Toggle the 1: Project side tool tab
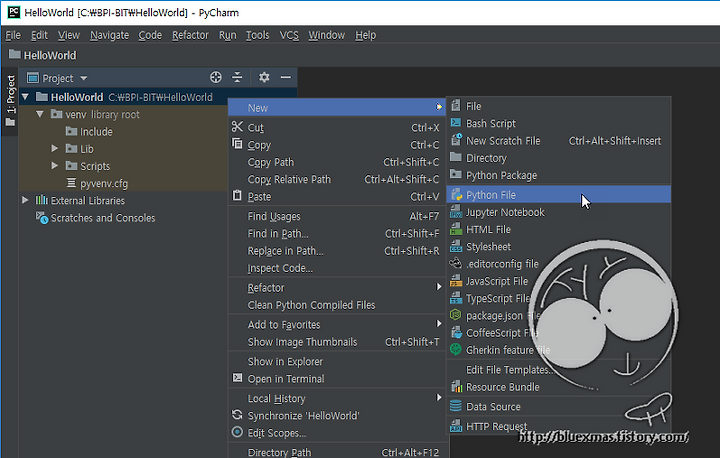This screenshot has height=458, width=720. [x=10, y=101]
